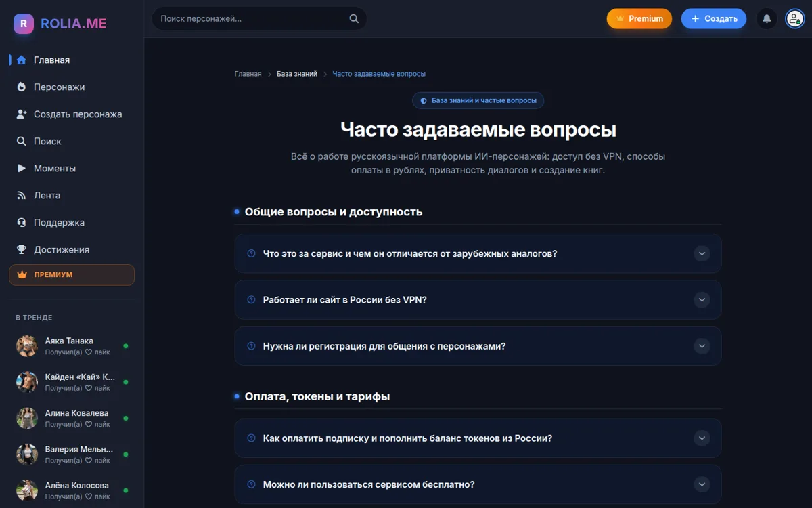
Task: Open Алина Ковалева avatar thumbnail
Action: pyautogui.click(x=27, y=418)
